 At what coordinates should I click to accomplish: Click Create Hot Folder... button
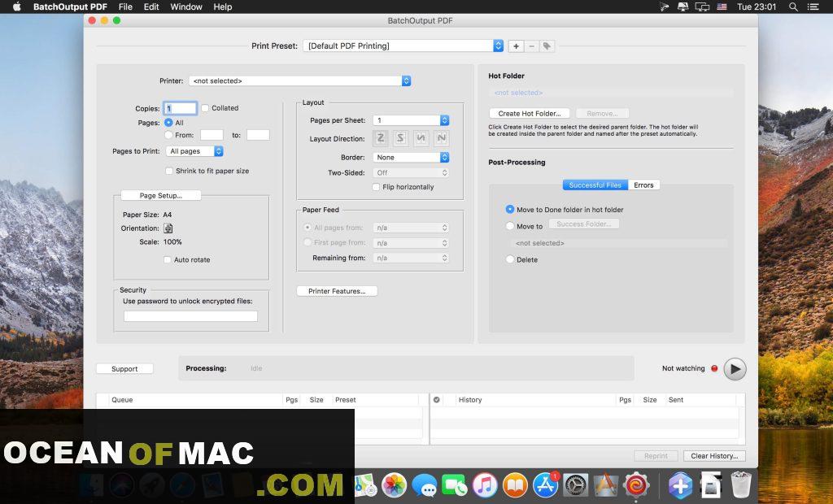[530, 114]
